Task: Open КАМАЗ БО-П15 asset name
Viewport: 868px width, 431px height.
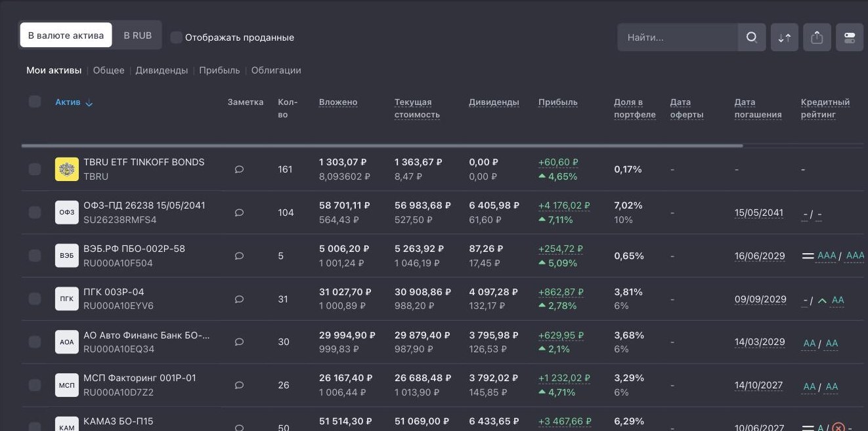Action: [118, 421]
